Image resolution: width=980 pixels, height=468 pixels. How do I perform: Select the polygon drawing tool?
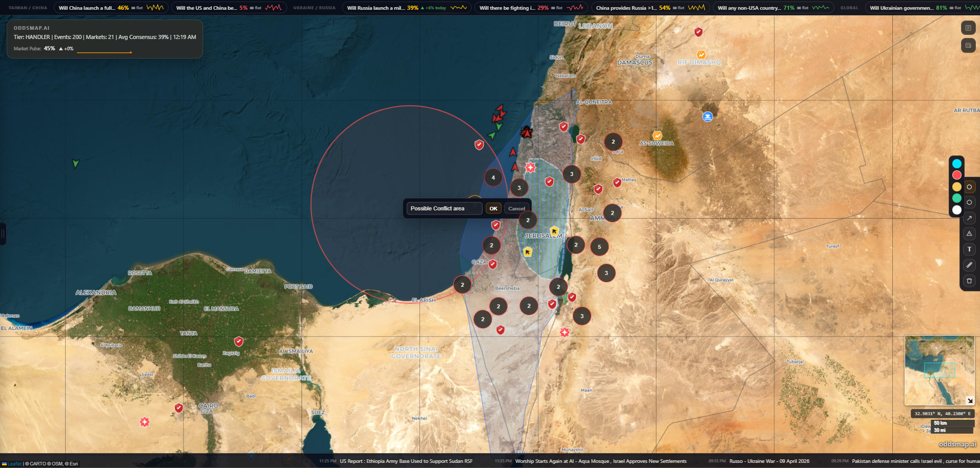point(969,202)
